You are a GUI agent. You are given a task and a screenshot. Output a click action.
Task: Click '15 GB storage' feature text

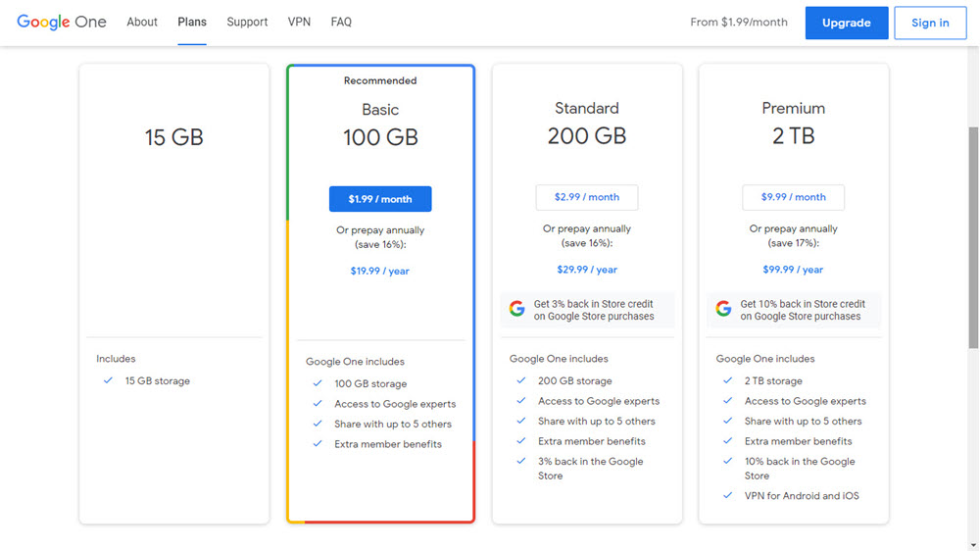click(158, 380)
